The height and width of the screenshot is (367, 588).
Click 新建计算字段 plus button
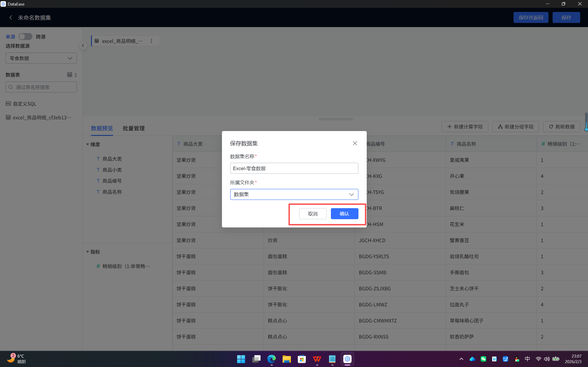465,127
